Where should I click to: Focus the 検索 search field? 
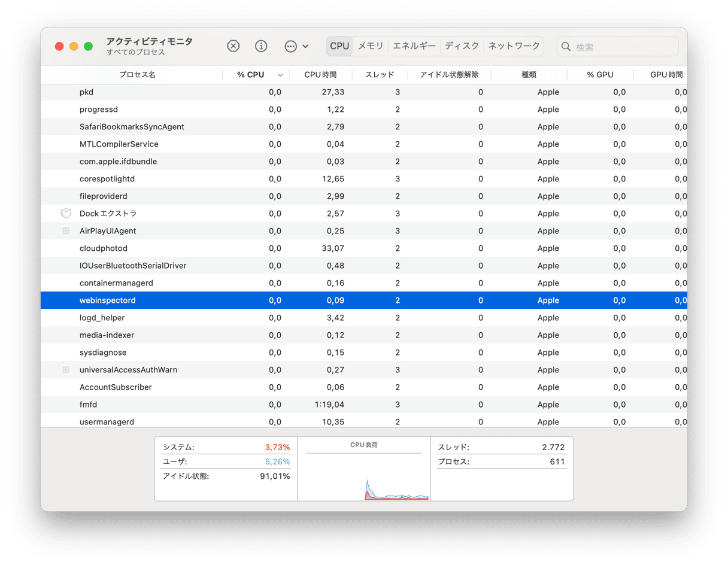coord(617,47)
